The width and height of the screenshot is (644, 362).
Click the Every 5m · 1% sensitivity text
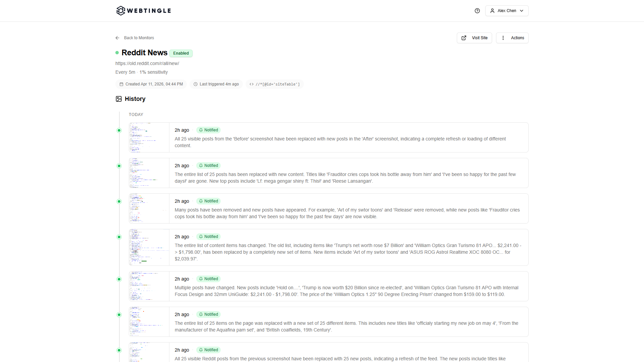pyautogui.click(x=142, y=72)
